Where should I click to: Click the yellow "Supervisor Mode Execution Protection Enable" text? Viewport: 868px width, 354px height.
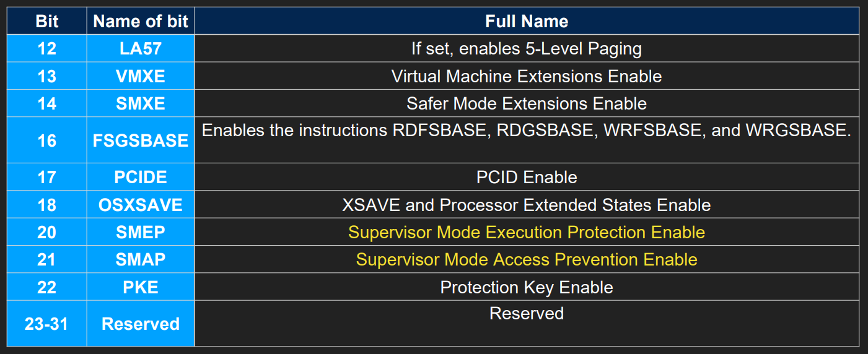coord(527,232)
